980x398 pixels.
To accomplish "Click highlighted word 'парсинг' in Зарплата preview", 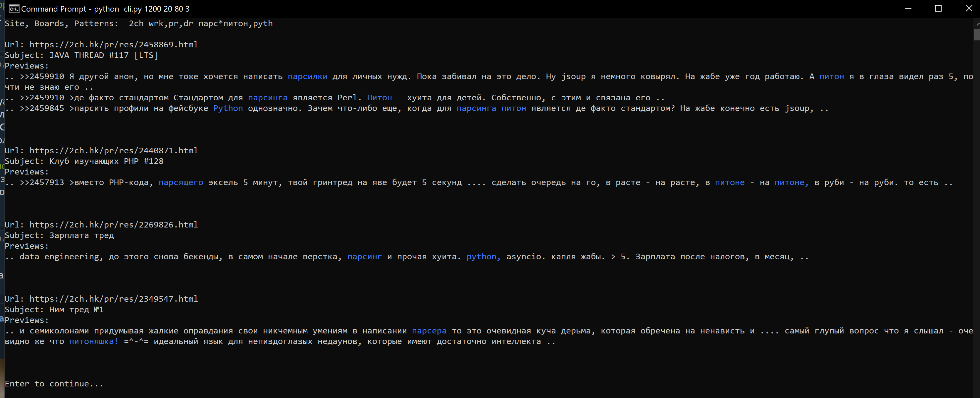I will pyautogui.click(x=364, y=257).
